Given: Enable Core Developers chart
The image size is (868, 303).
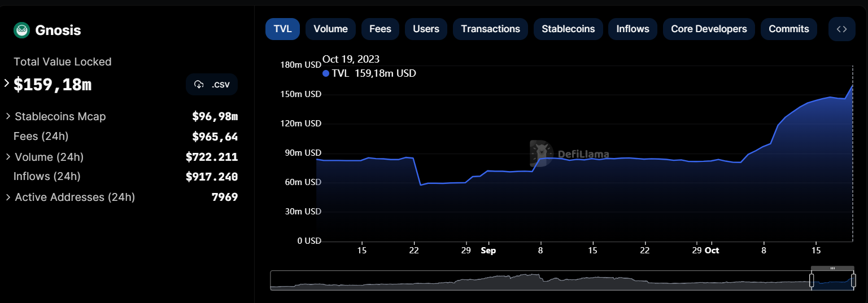Looking at the screenshot, I should pos(709,29).
